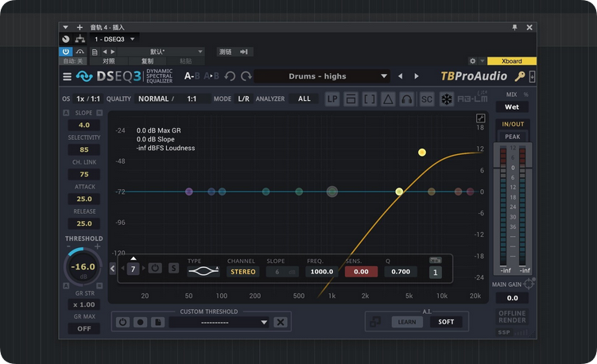Open dropdown arrow next to gear icon

[x=482, y=61]
